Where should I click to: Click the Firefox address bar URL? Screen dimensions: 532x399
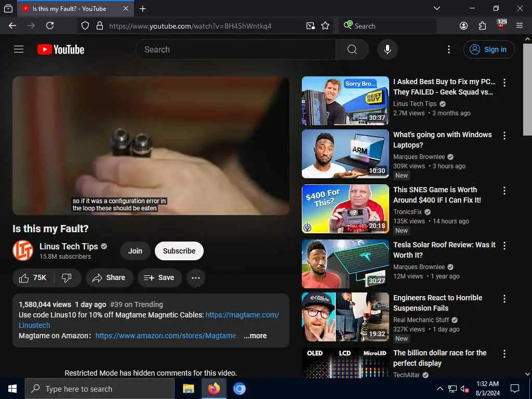[x=190, y=26]
